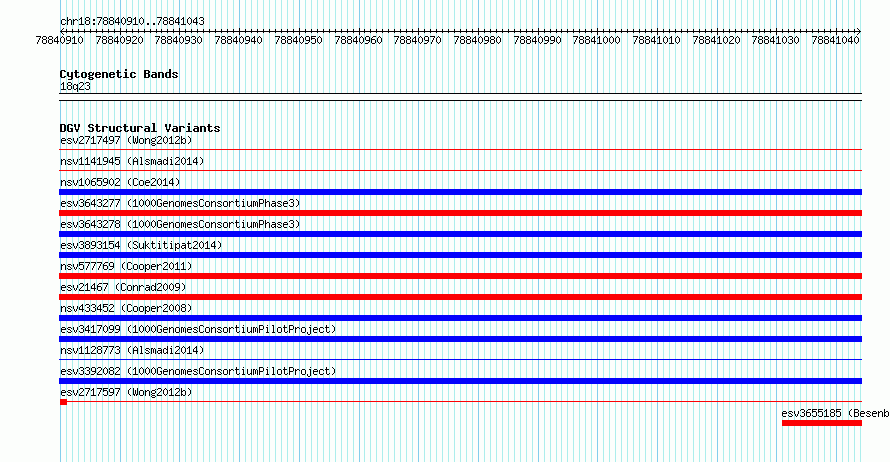890x462 pixels.
Task: Click the black cytogenetic band 18q23 bar
Action: 461,97
